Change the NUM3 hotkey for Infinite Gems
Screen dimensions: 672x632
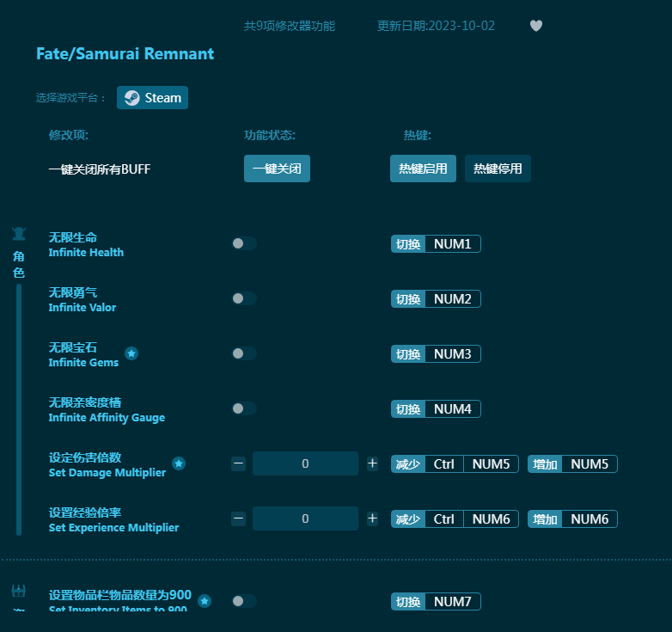[453, 353]
